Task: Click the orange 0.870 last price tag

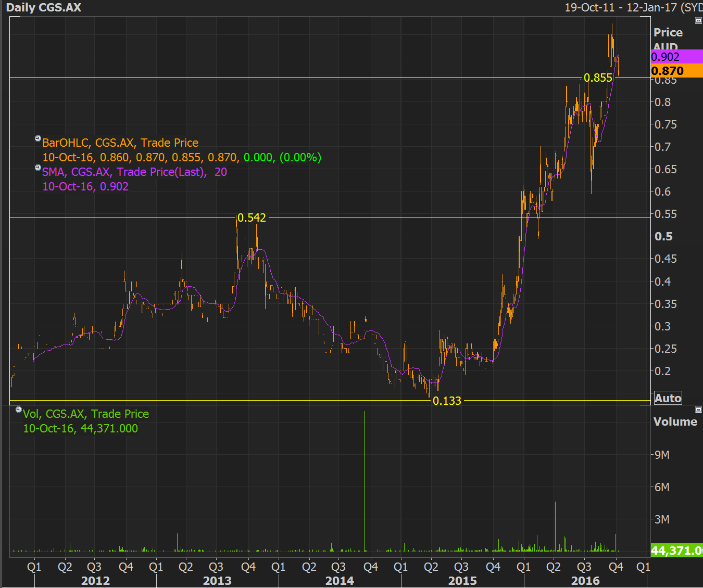Action: tap(676, 71)
